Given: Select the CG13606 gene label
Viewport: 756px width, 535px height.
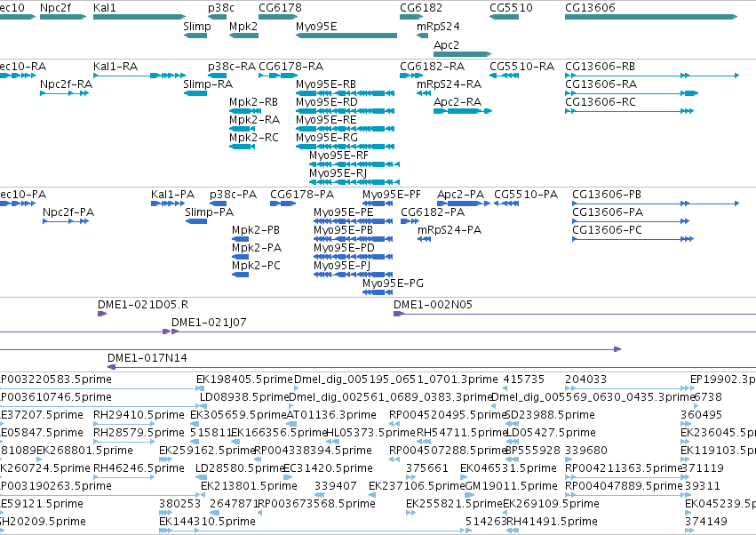Looking at the screenshot, I should point(590,8).
